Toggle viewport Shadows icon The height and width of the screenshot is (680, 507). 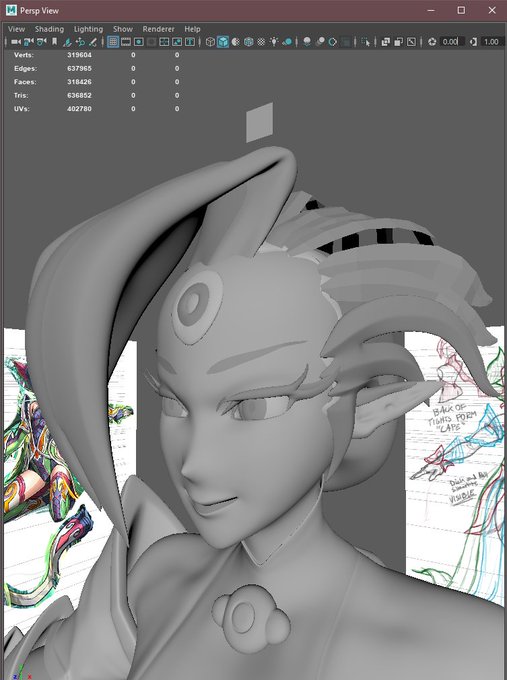pos(287,42)
